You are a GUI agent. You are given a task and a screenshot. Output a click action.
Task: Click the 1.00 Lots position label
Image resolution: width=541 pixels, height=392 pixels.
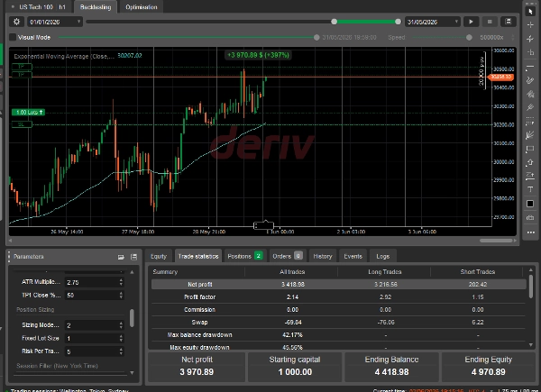click(29, 113)
